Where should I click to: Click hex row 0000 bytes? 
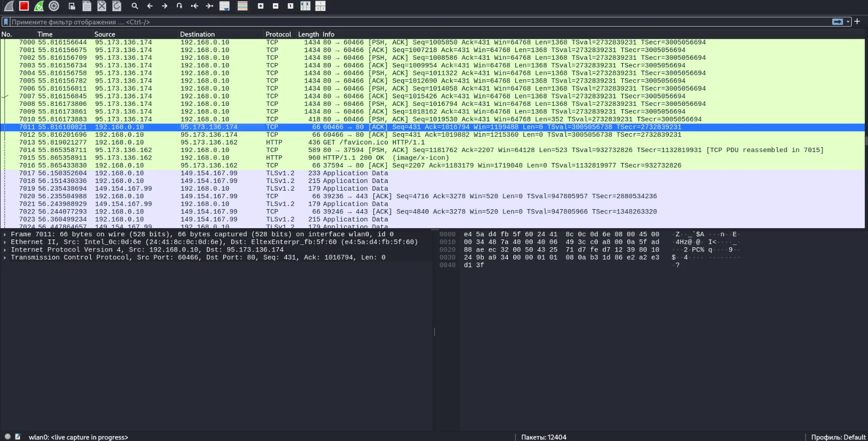pyautogui.click(x=561, y=235)
